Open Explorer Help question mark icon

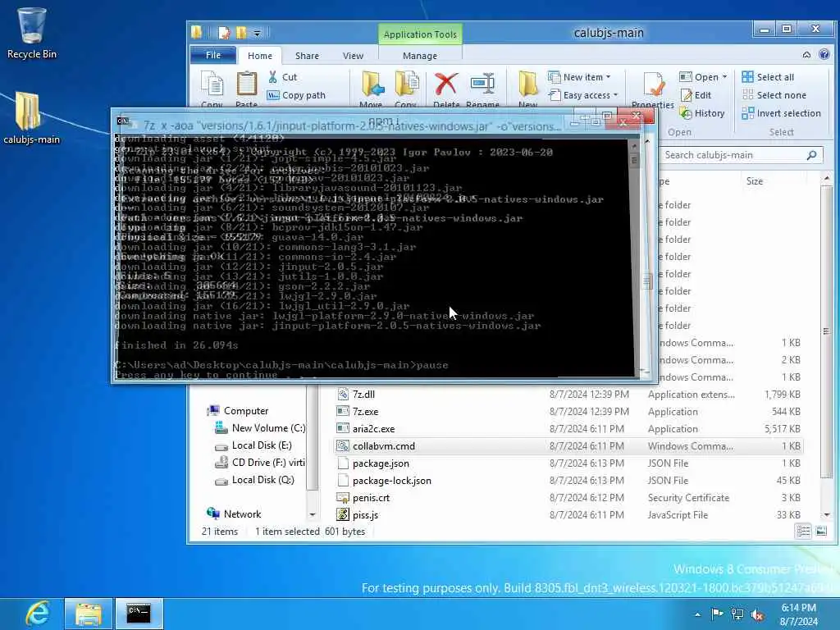(x=824, y=55)
